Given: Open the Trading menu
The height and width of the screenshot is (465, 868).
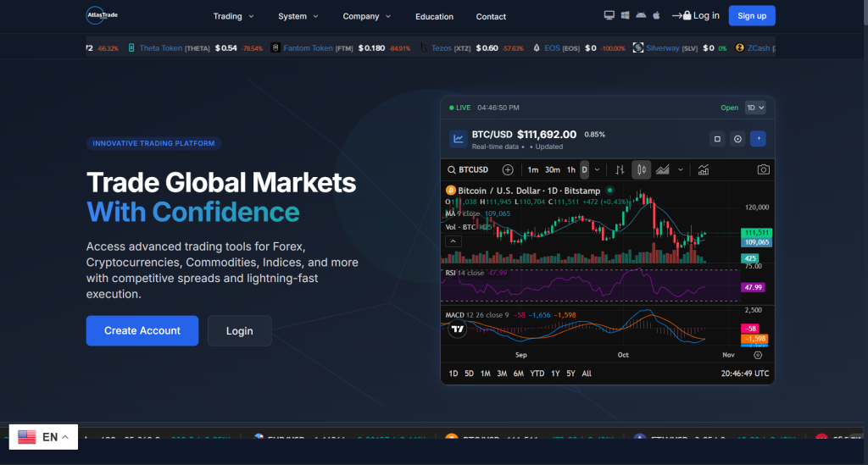Looking at the screenshot, I should pyautogui.click(x=233, y=16).
